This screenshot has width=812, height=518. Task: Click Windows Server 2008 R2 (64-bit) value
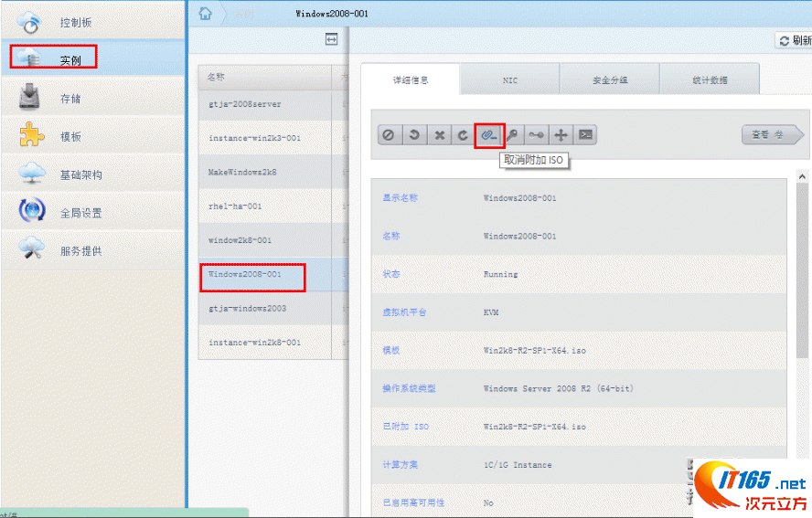[558, 388]
